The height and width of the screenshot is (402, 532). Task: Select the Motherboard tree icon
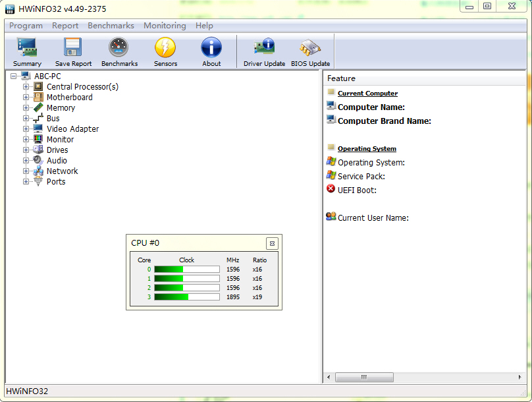click(x=38, y=97)
